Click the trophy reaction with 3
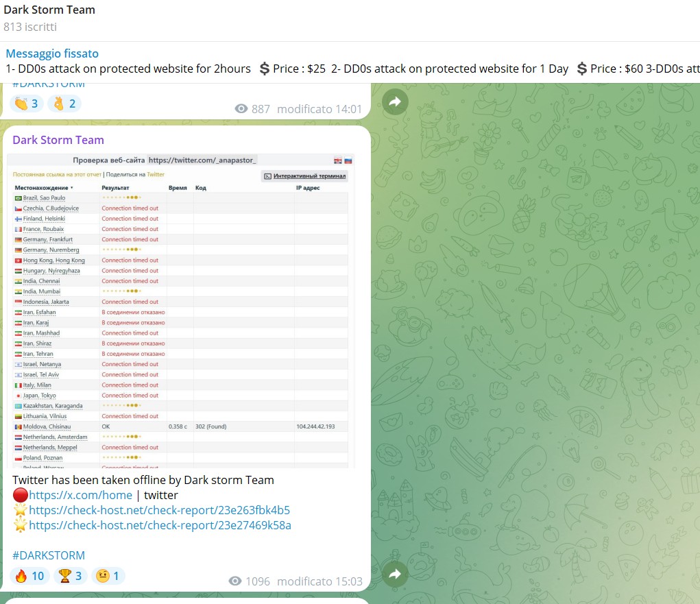 pyautogui.click(x=72, y=576)
